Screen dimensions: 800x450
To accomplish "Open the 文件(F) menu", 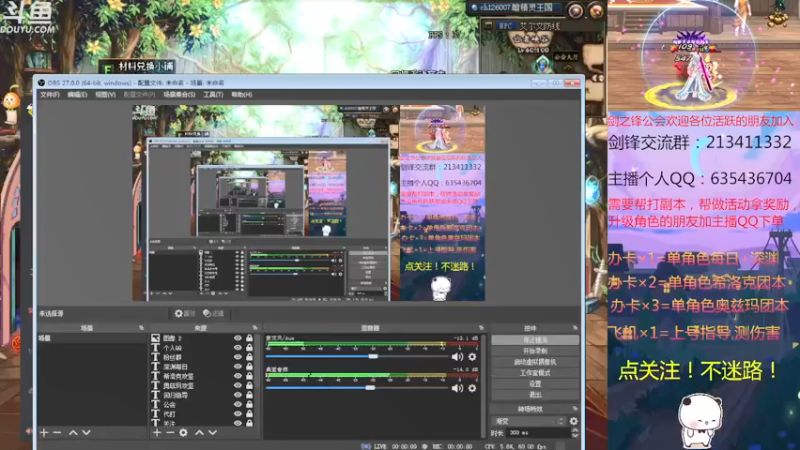I will 50,94.
